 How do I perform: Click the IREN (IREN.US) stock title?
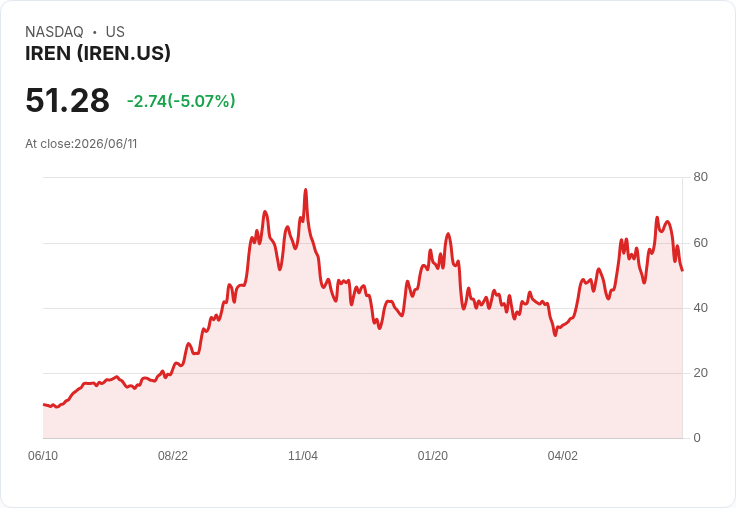point(98,53)
